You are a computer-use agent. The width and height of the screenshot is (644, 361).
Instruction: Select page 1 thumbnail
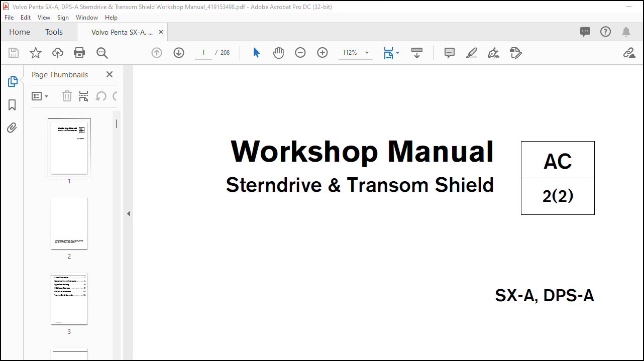pyautogui.click(x=69, y=148)
